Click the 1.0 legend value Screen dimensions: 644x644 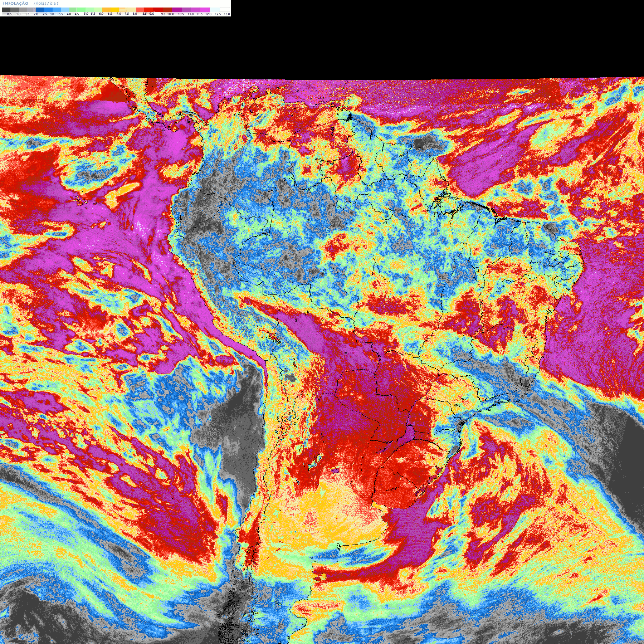(x=18, y=14)
